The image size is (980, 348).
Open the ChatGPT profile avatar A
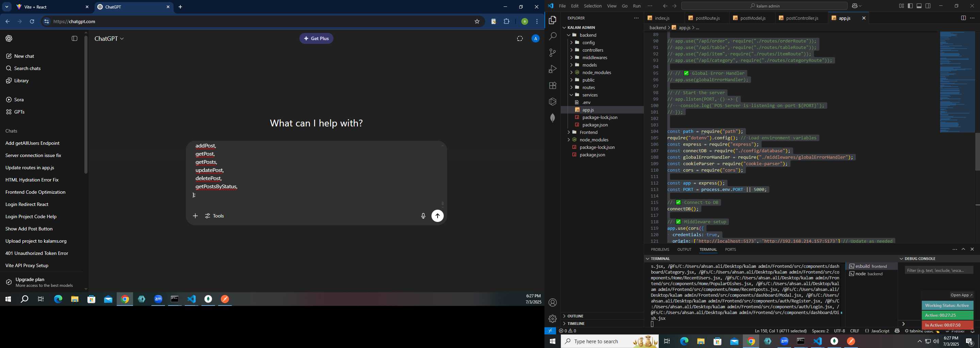[535, 38]
